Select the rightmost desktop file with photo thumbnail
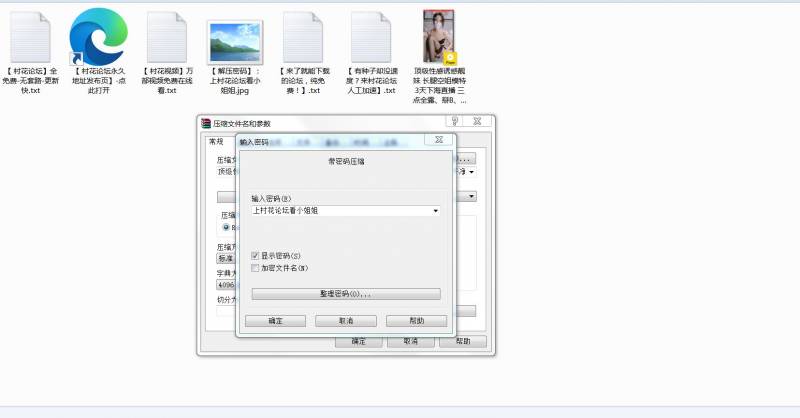This screenshot has width=800, height=418. coord(440,38)
